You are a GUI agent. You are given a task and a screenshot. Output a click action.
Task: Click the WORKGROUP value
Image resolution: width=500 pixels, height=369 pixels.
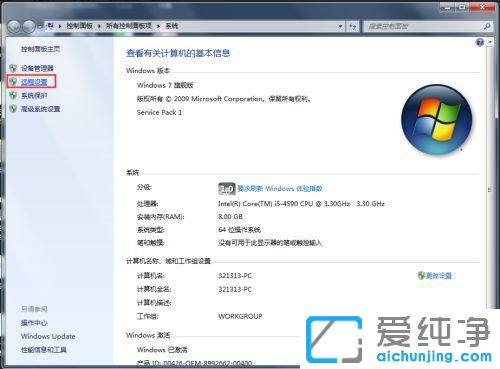pyautogui.click(x=240, y=316)
